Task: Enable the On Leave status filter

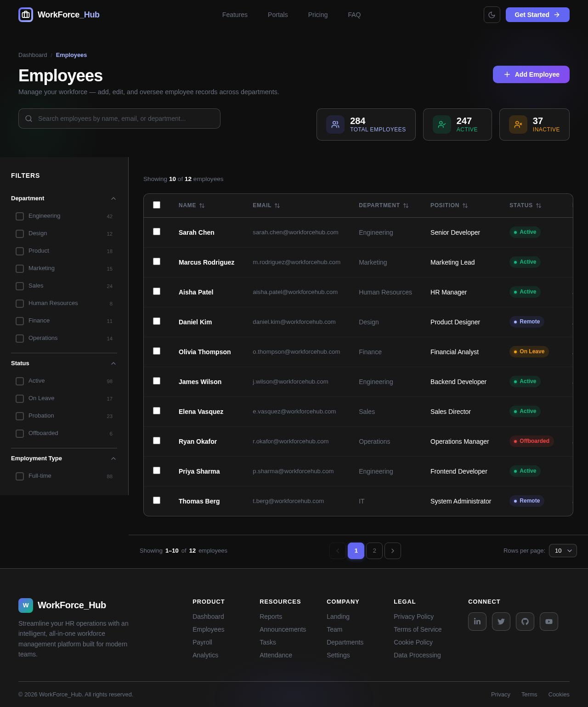Action: click(20, 399)
